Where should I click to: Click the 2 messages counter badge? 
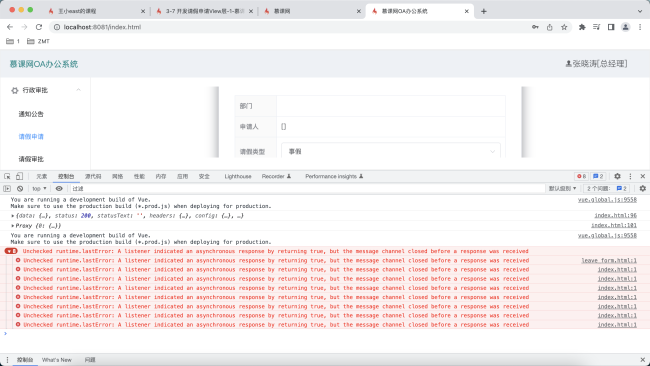point(598,176)
